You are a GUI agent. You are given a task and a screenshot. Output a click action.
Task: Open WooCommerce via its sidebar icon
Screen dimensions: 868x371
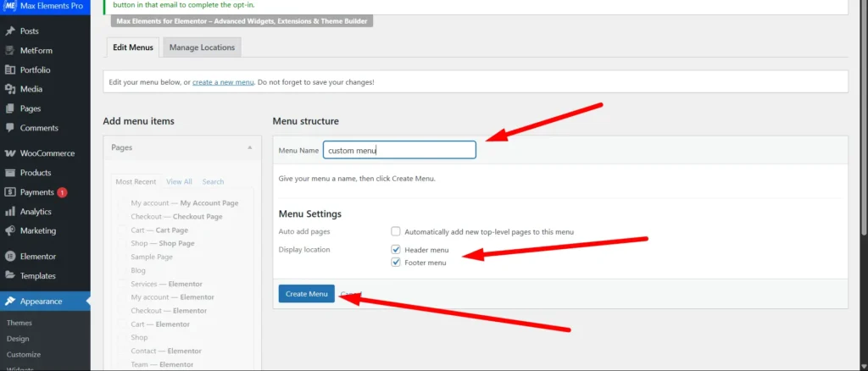point(10,153)
